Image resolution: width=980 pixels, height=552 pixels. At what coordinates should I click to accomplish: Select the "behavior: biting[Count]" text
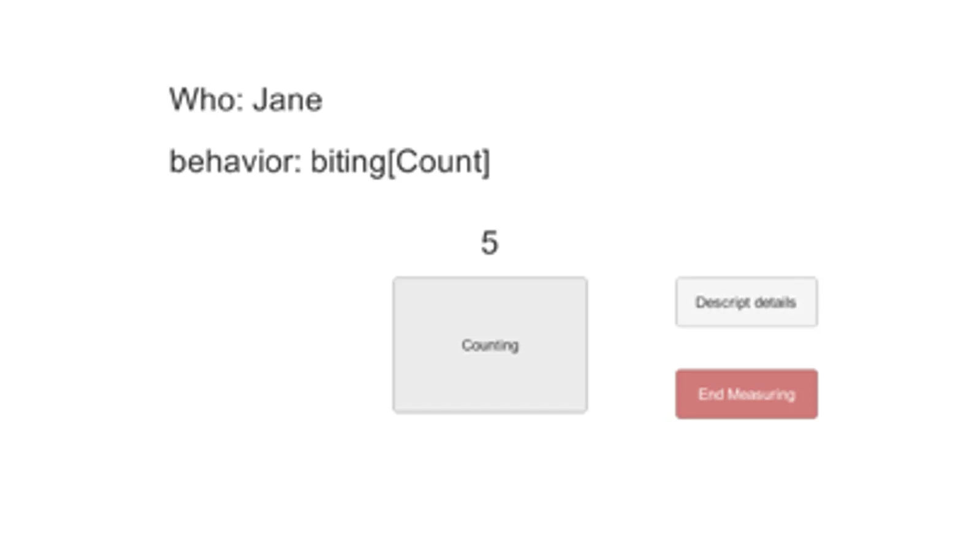click(x=329, y=162)
